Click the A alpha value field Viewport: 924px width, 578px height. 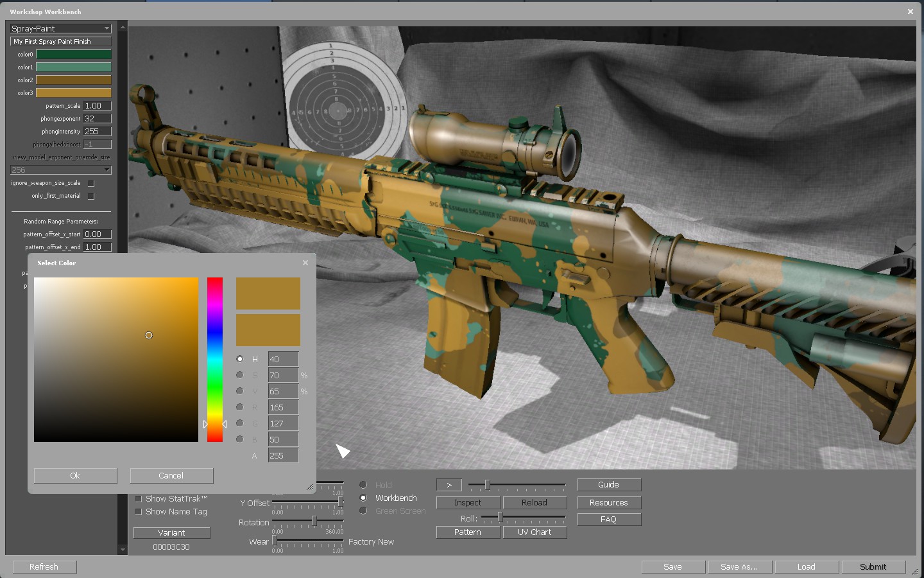tap(284, 455)
